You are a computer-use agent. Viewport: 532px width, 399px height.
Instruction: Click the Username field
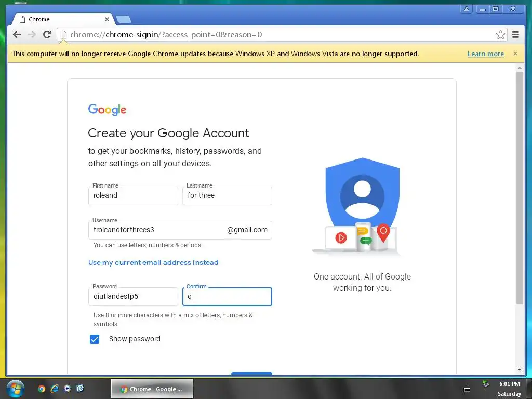pos(180,230)
